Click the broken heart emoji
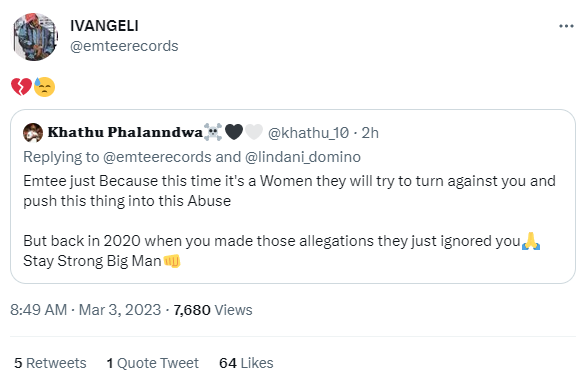Image resolution: width=581 pixels, height=374 pixels. coord(21,87)
